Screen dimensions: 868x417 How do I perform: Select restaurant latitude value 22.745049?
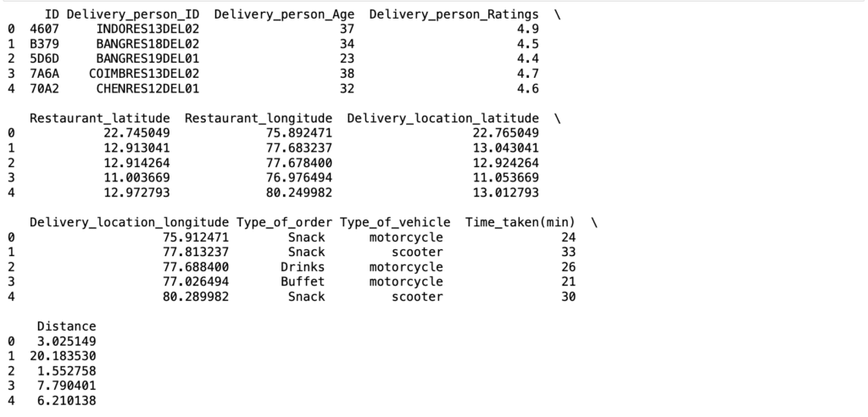(x=136, y=133)
